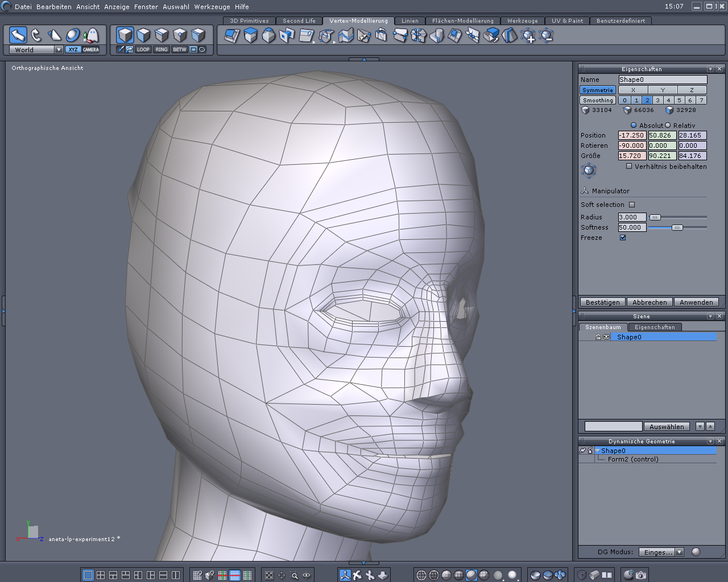The image size is (728, 582).
Task: Uncheck the Freeze checkbox
Action: [x=623, y=238]
